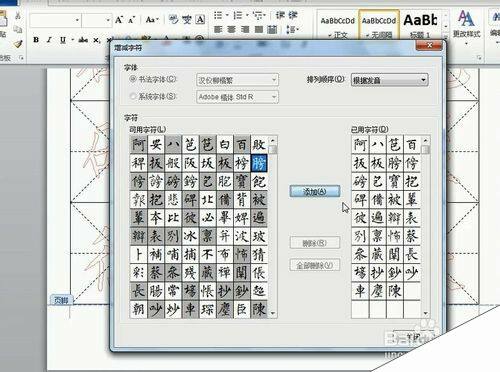Align text right in the ribbon
This screenshot has width=500, height=372.
[x=245, y=30]
